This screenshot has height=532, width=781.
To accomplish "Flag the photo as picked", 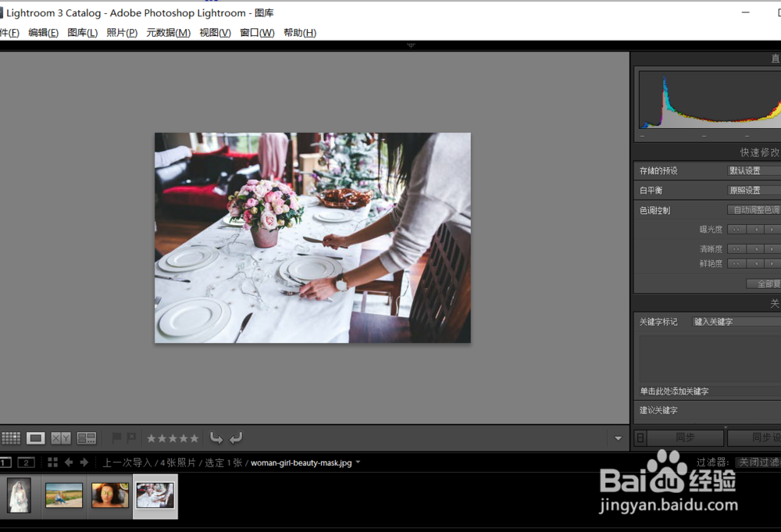I will tap(116, 437).
